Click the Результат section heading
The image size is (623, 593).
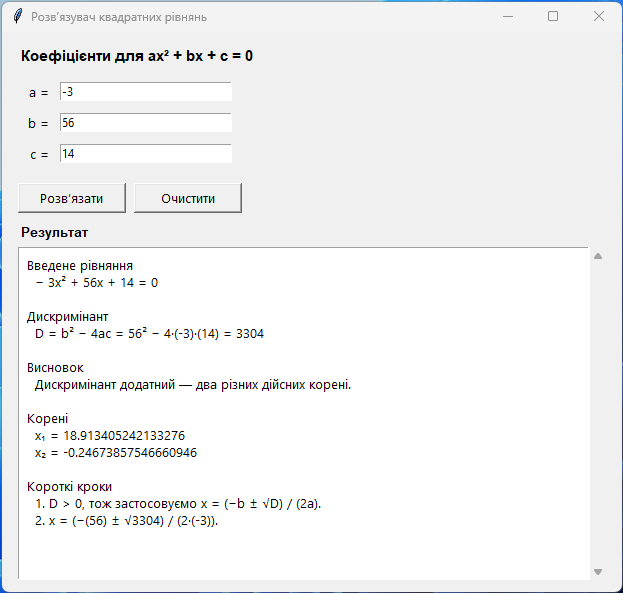54,233
